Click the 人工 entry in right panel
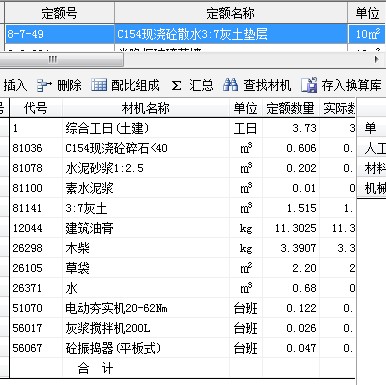This screenshot has height=385, width=386. click(x=375, y=148)
